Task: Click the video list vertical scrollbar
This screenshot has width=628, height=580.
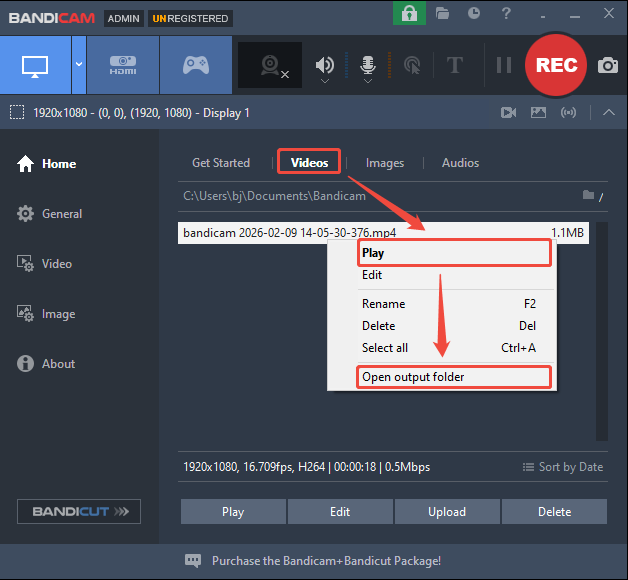Action: [x=602, y=331]
